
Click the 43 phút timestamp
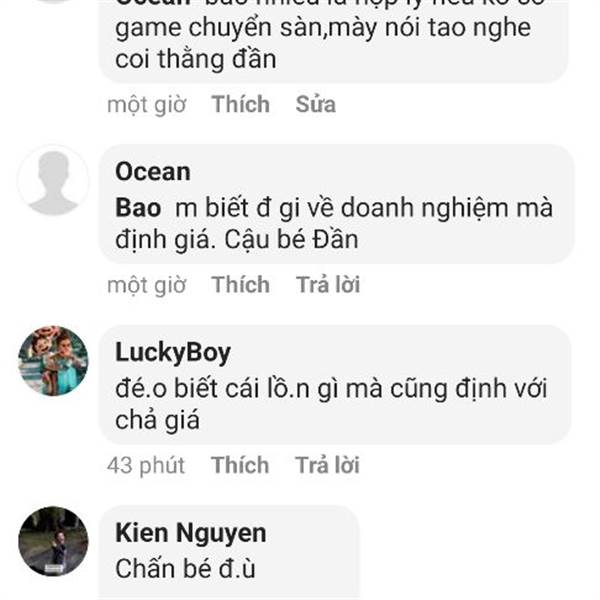click(146, 466)
